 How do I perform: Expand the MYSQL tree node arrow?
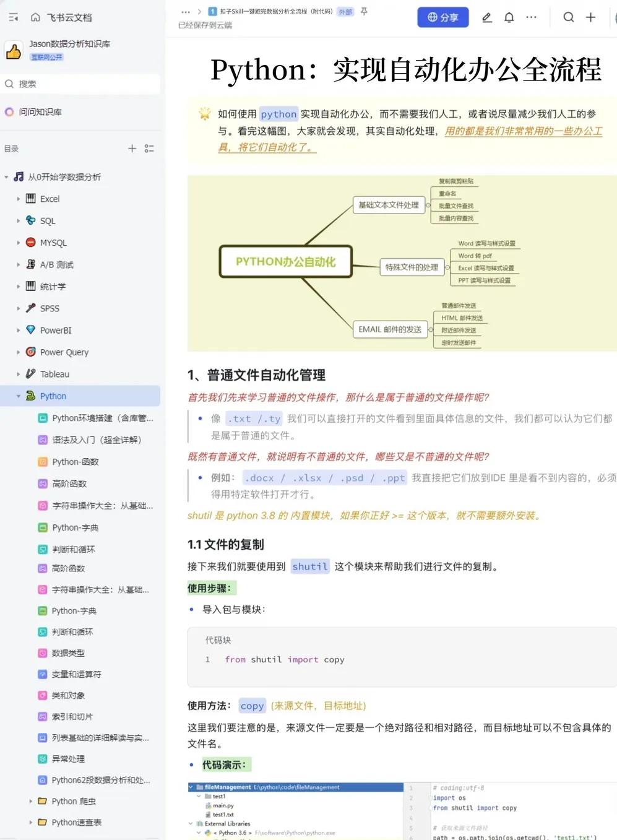coord(18,243)
